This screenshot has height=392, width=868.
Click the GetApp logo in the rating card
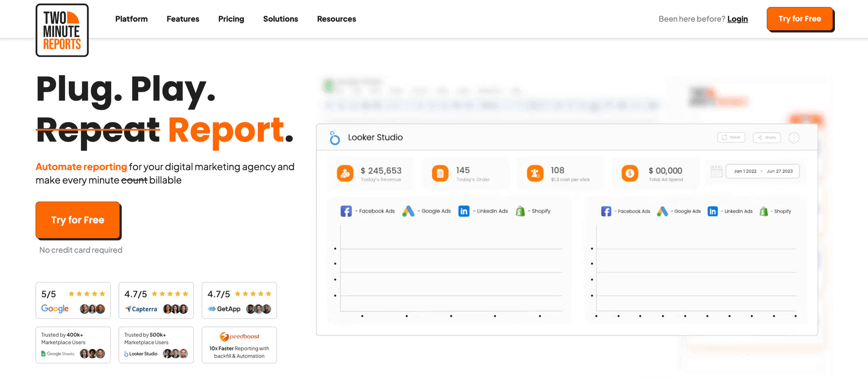pyautogui.click(x=224, y=309)
